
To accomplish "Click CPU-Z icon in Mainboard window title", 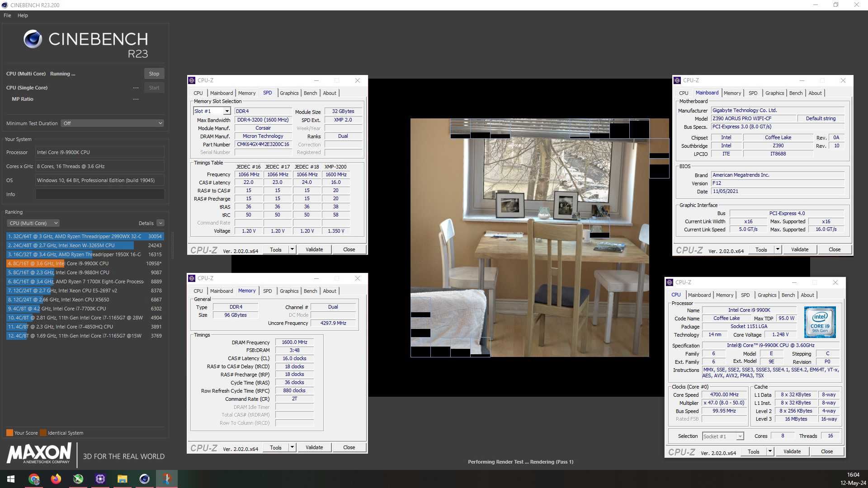I will 677,80.
